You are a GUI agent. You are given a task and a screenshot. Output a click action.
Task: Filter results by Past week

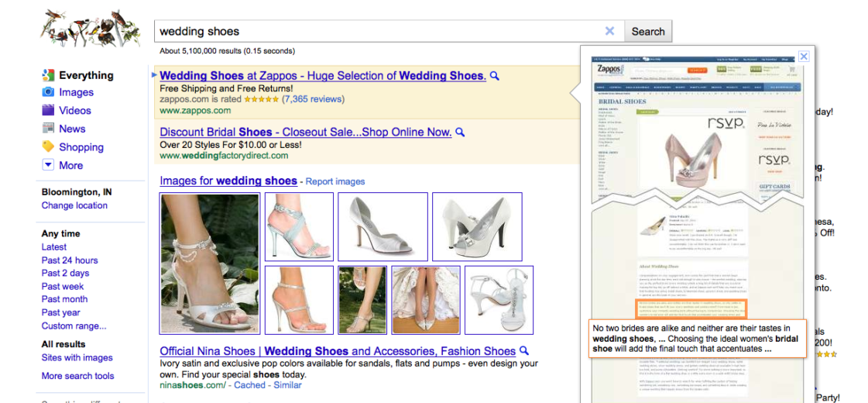click(x=63, y=286)
